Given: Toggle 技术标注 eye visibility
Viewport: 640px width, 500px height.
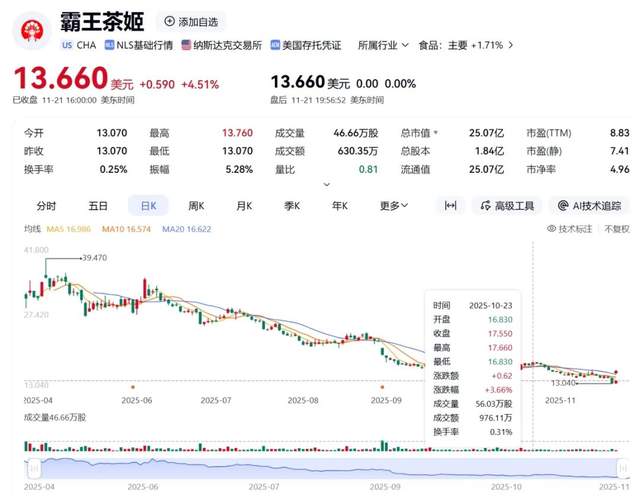Looking at the screenshot, I should click(x=551, y=229).
